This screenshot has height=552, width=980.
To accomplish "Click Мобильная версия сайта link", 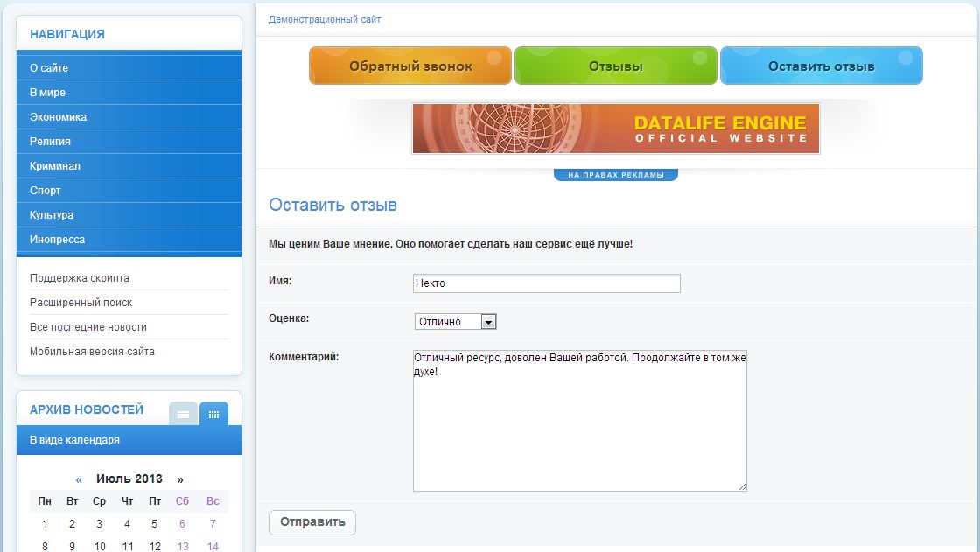I will click(x=92, y=352).
